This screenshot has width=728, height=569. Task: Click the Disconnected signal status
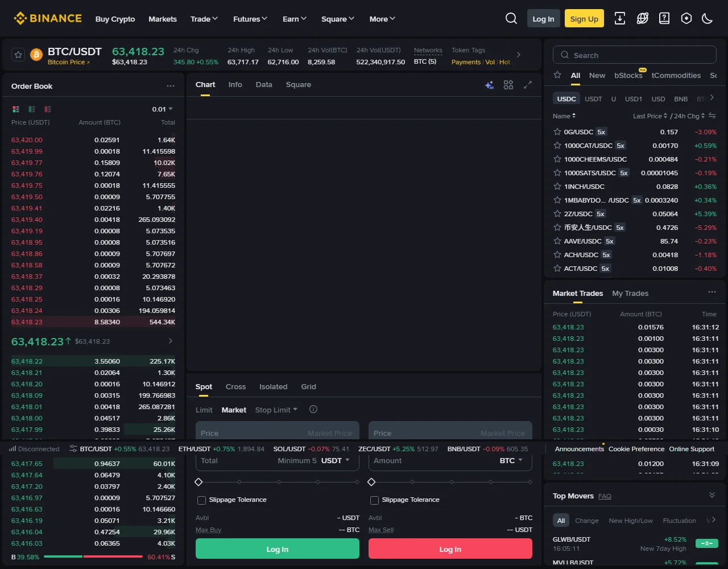pos(34,449)
